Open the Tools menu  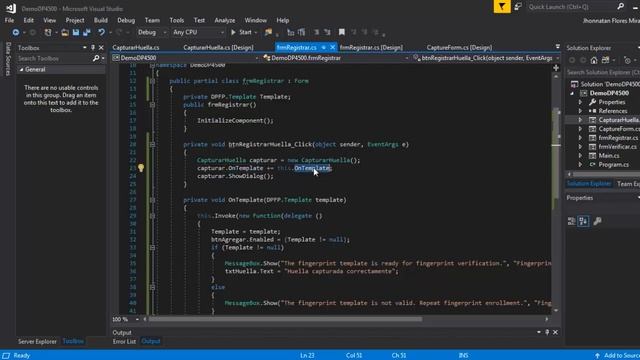(176, 20)
